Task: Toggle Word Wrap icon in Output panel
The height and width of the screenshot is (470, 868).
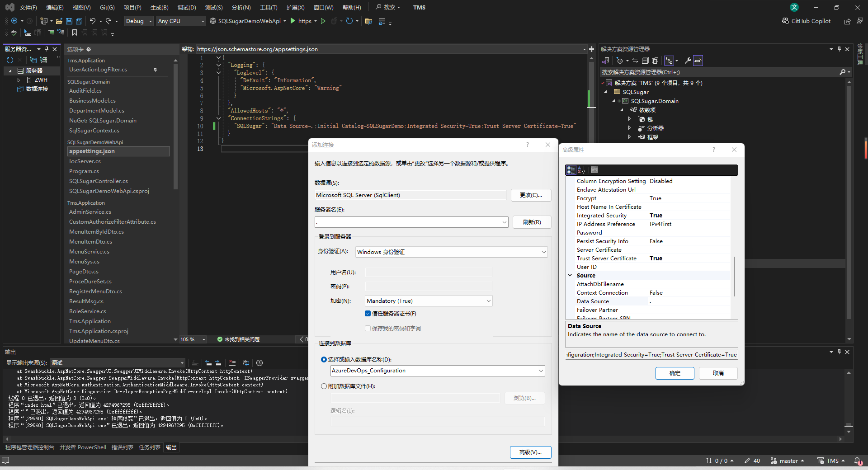Action: pos(246,363)
